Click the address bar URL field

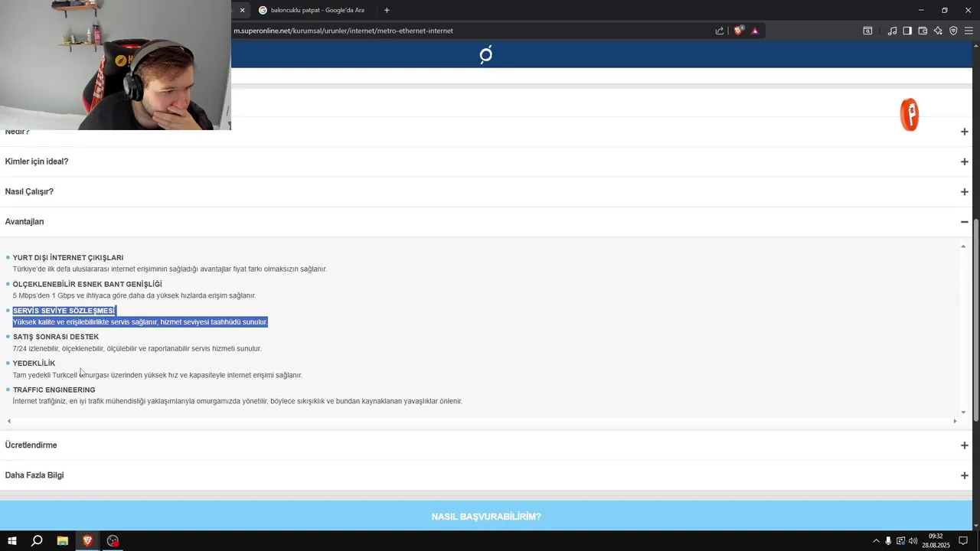(x=471, y=31)
